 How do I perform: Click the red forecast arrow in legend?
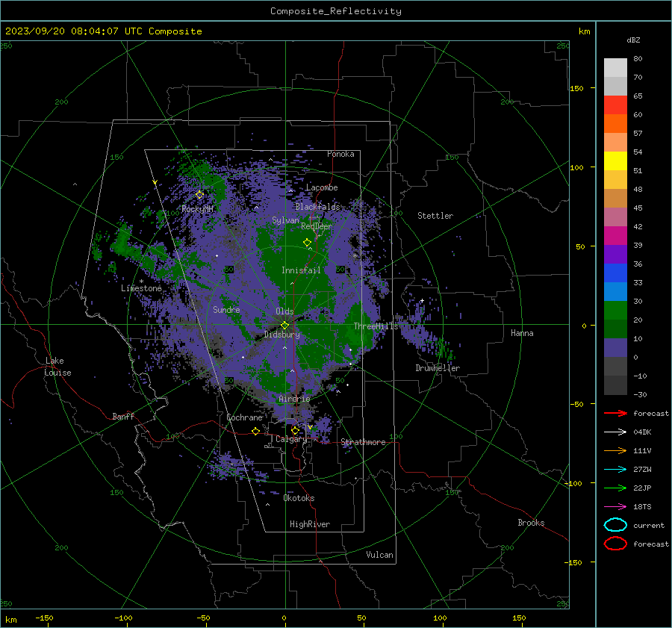(x=615, y=413)
